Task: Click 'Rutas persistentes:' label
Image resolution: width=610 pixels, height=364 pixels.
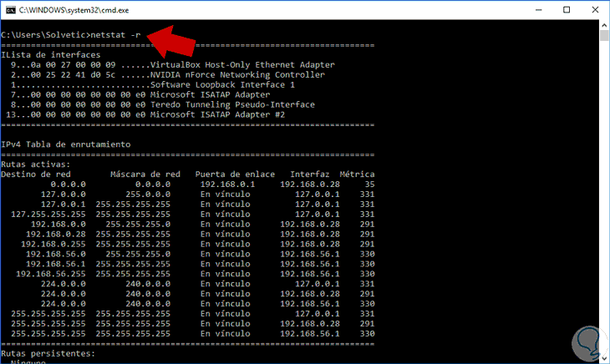Action: click(x=48, y=353)
